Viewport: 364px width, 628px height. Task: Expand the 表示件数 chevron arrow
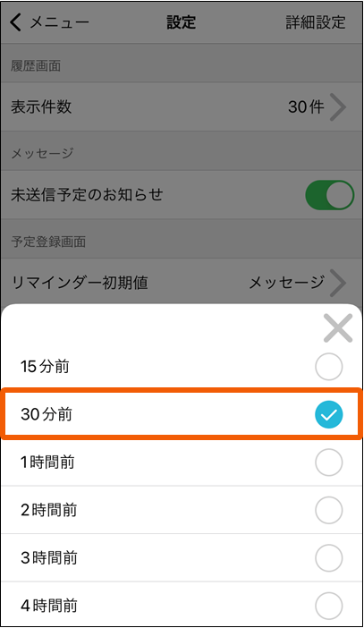[338, 107]
